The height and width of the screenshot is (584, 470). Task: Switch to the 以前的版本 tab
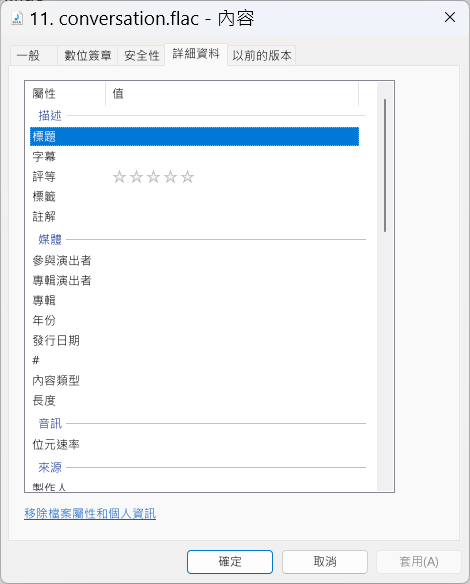(262, 56)
